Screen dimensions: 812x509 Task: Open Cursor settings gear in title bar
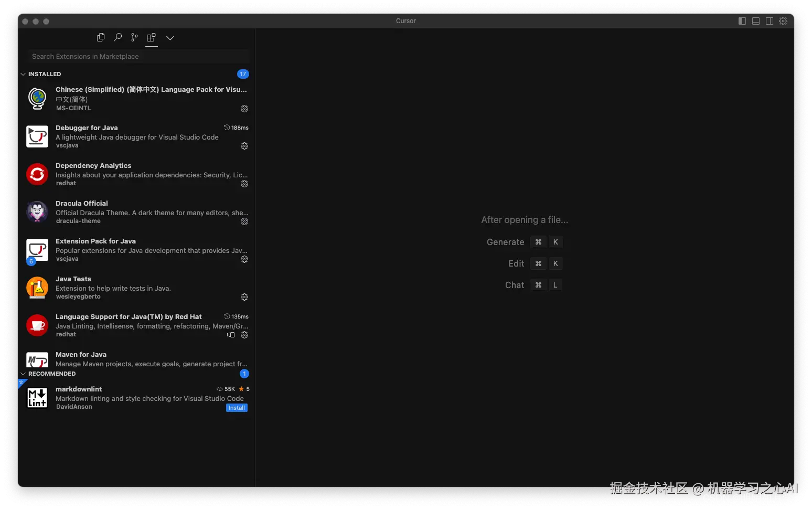[x=783, y=21]
